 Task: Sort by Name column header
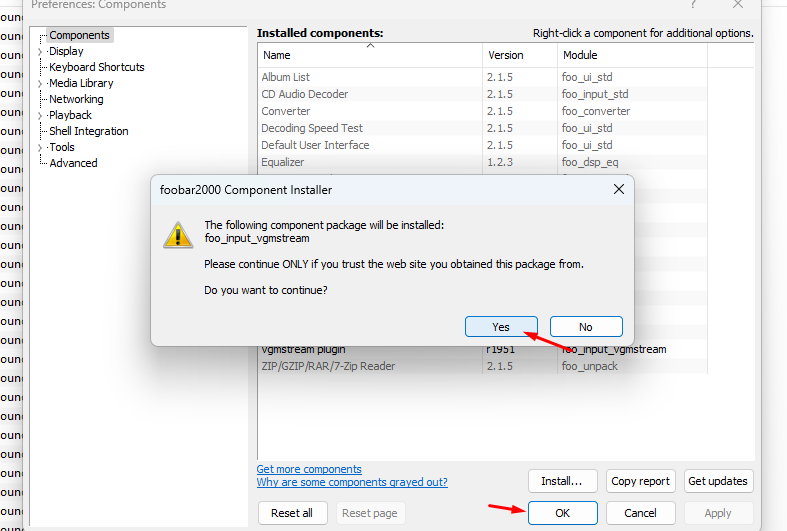pyautogui.click(x=370, y=55)
